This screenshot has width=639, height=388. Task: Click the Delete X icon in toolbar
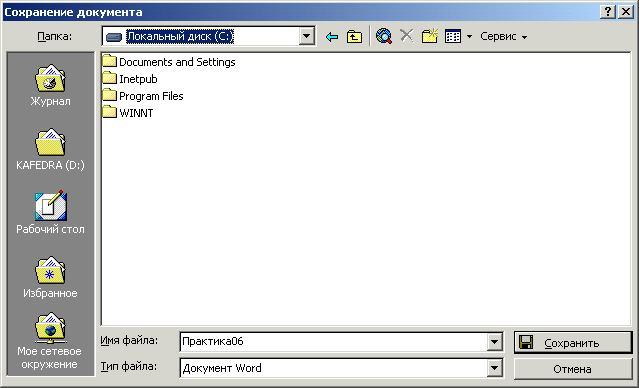click(x=406, y=36)
